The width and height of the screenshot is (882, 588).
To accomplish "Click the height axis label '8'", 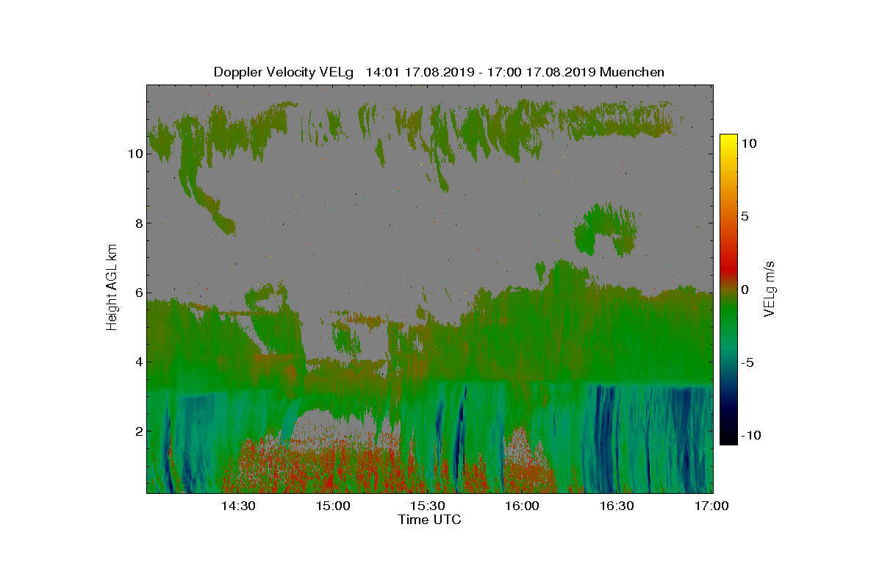I will point(137,223).
